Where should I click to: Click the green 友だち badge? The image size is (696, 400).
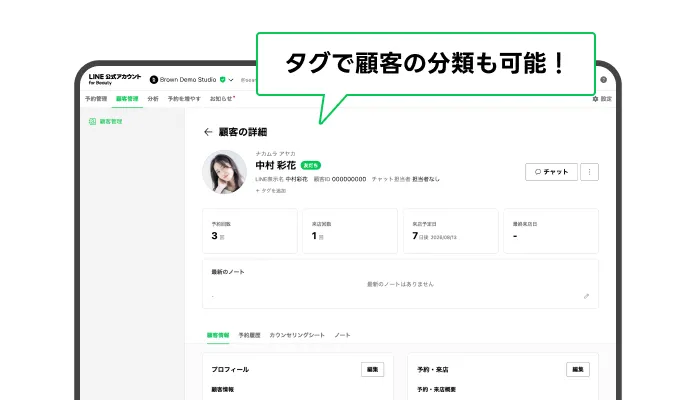point(311,165)
